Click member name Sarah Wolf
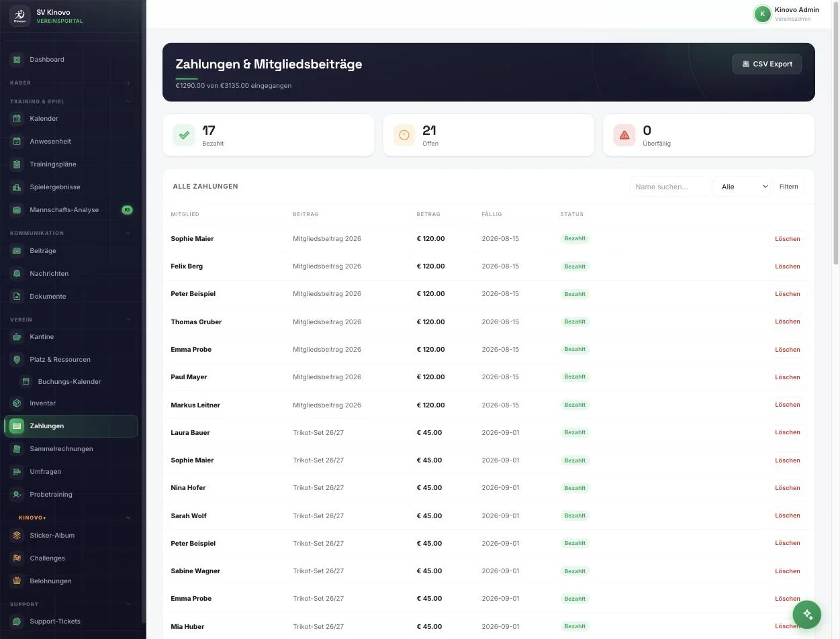This screenshot has width=840, height=639. pos(189,516)
